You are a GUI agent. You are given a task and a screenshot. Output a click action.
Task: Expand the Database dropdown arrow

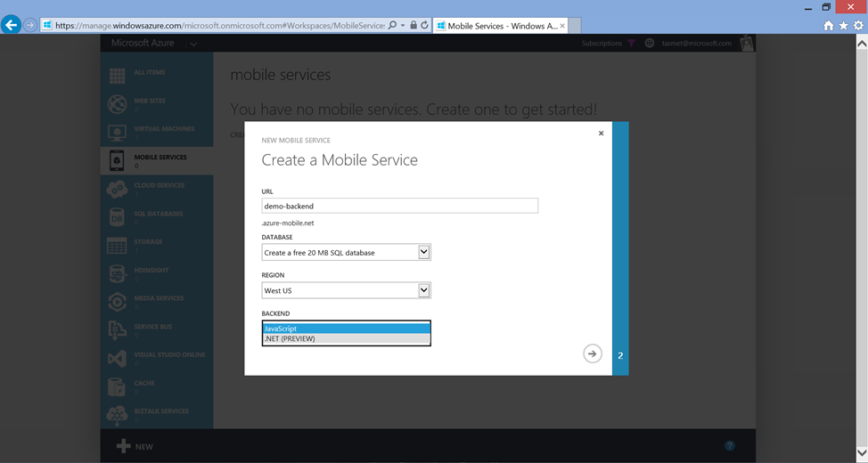tap(423, 252)
